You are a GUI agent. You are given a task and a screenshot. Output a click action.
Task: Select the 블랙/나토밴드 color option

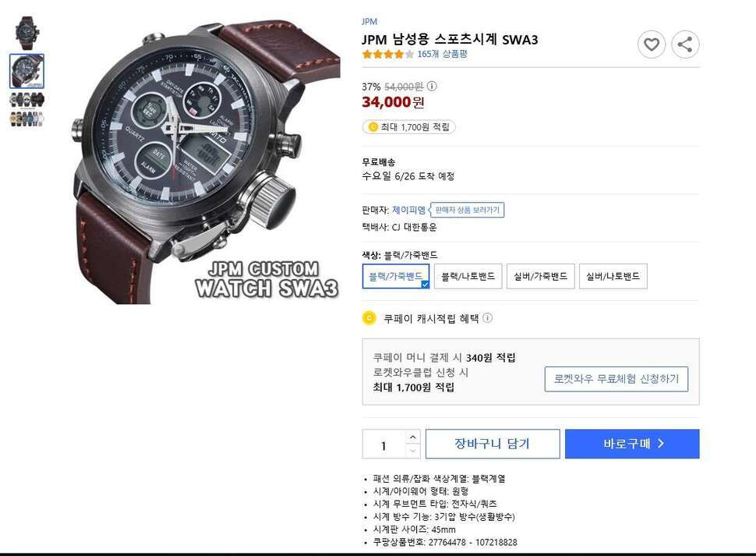[468, 276]
